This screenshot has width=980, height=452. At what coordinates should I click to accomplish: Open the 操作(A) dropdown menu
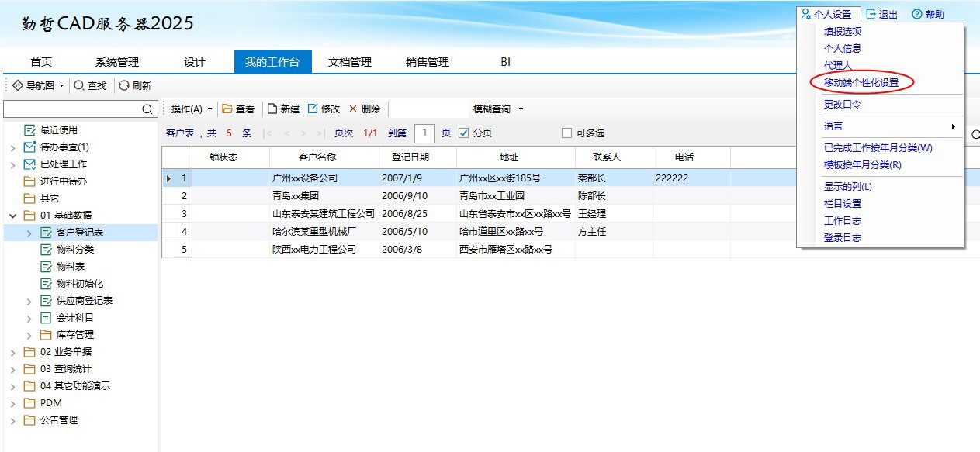[191, 109]
